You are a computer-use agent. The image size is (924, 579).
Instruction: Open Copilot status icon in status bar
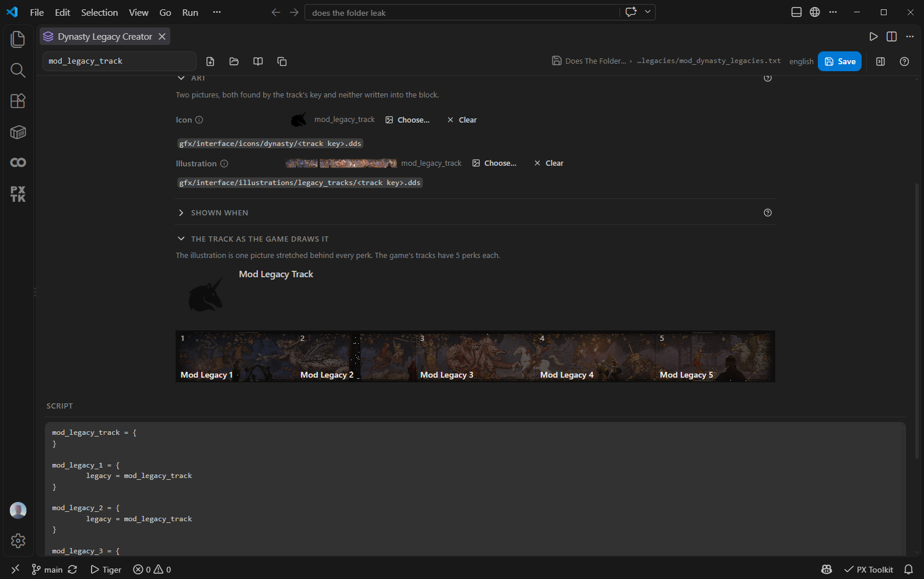pyautogui.click(x=827, y=569)
